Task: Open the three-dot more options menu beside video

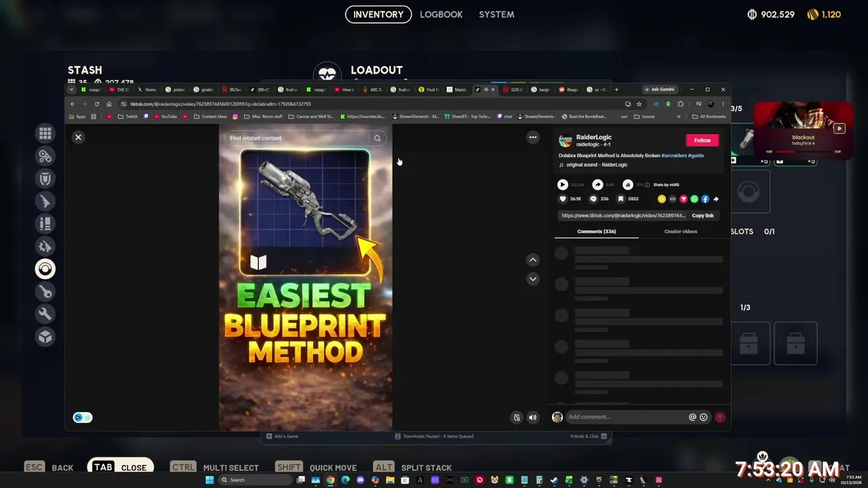Action: [532, 138]
